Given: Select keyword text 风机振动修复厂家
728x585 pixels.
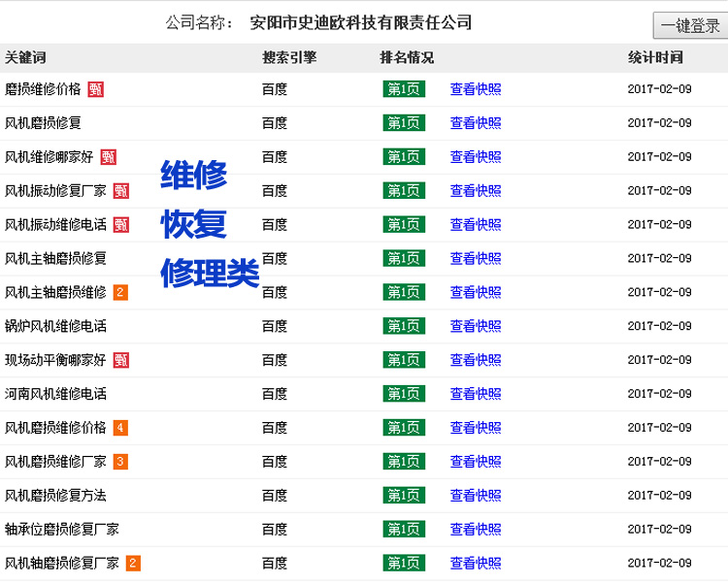Looking at the screenshot, I should pos(55,191).
